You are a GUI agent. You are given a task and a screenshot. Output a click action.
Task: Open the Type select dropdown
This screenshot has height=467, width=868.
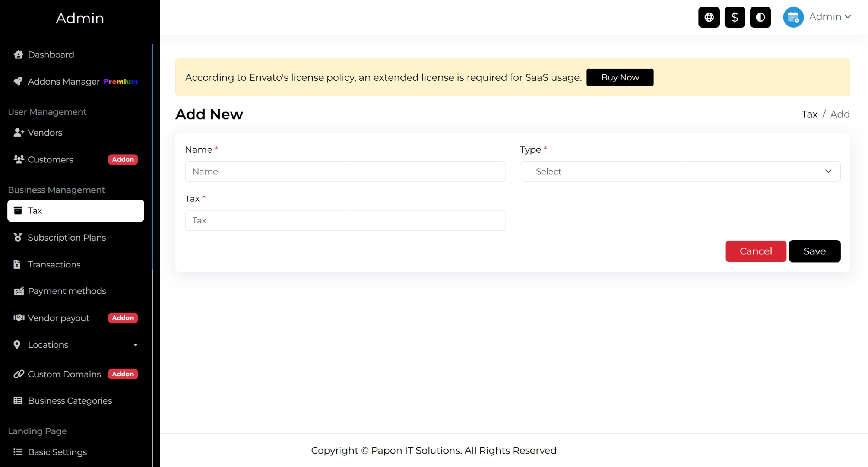click(x=680, y=171)
